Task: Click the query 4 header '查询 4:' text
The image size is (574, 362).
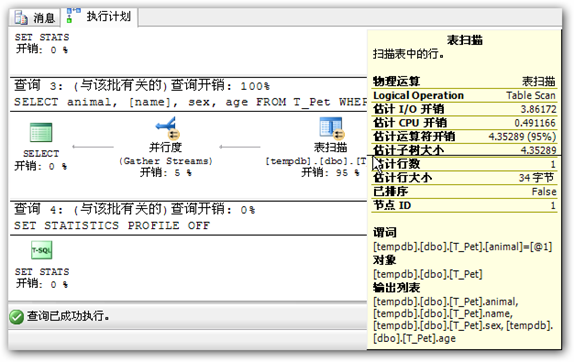Action: (38, 209)
